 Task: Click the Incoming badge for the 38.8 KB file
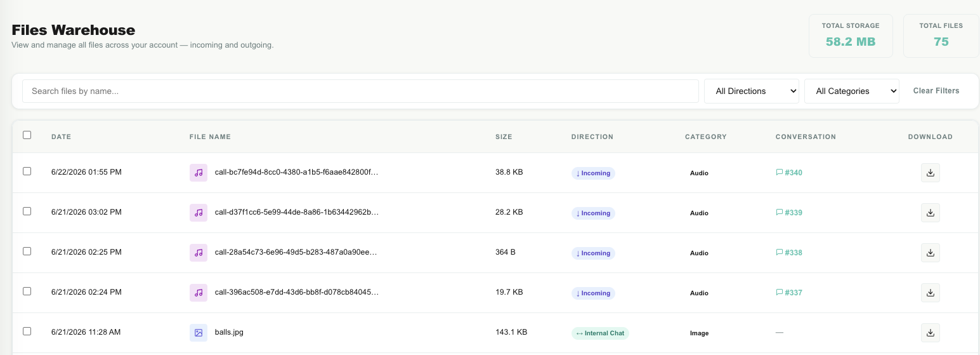click(x=593, y=173)
